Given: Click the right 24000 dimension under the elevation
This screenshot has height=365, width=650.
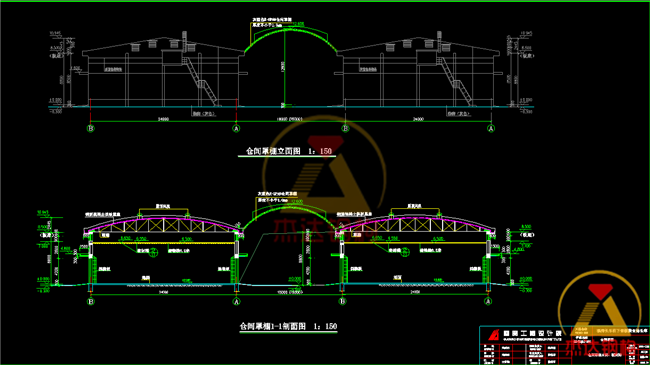Looking at the screenshot, I should click(418, 119).
